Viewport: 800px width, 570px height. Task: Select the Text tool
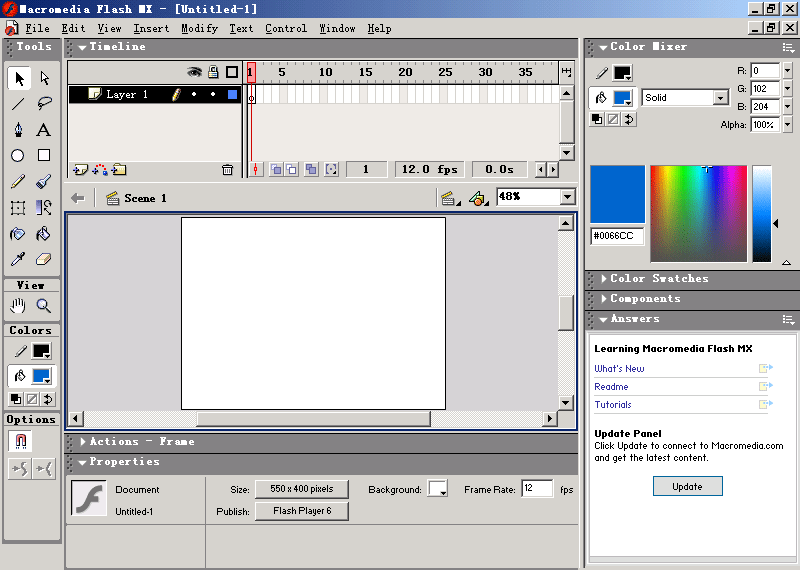(x=44, y=130)
